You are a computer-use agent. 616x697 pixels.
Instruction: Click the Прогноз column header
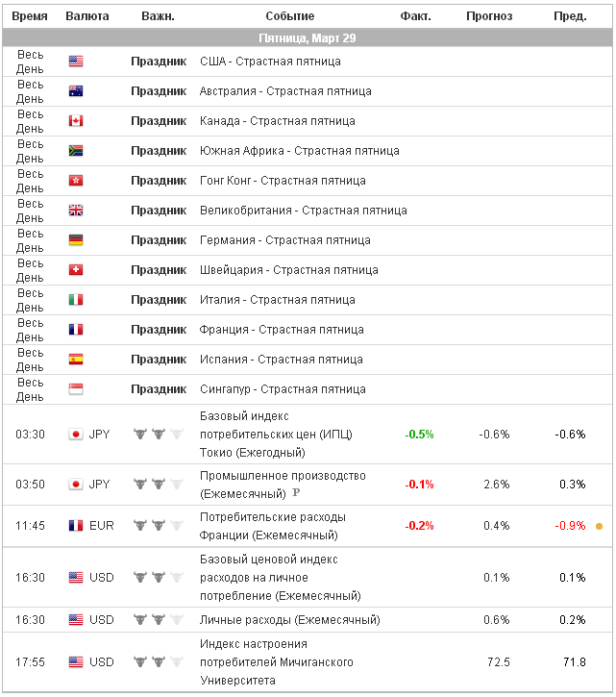(489, 16)
